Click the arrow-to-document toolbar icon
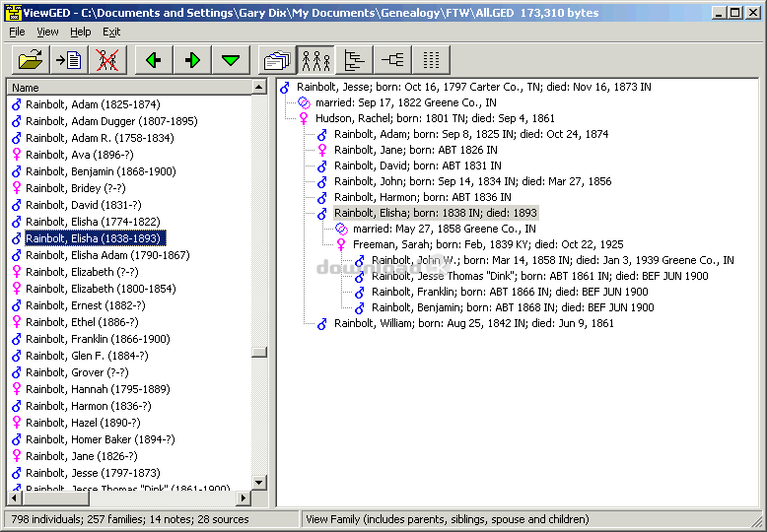 pyautogui.click(x=68, y=60)
